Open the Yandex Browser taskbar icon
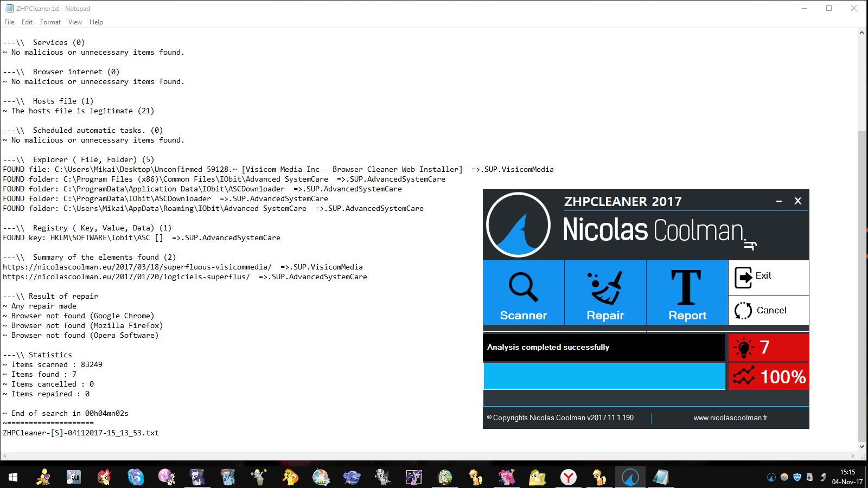This screenshot has width=868, height=488. point(569,477)
